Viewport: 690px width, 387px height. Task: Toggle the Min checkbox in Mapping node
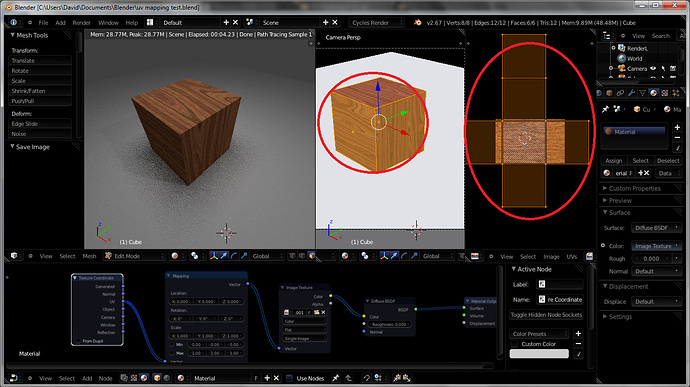click(x=172, y=344)
